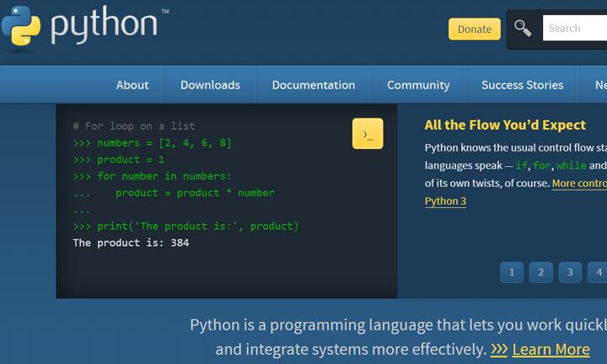Click the 'product = product * number' line
Image resolution: width=607 pixels, height=364 pixels.
tap(195, 193)
